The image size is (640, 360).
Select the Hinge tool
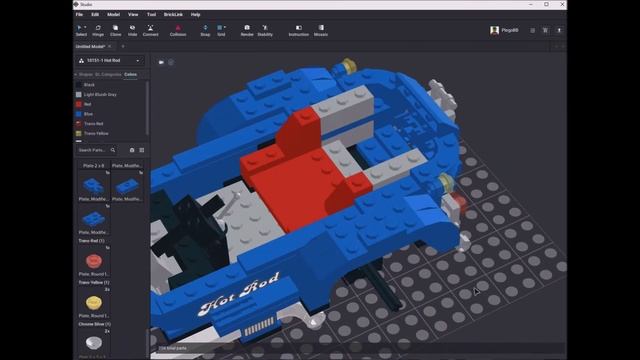click(98, 31)
